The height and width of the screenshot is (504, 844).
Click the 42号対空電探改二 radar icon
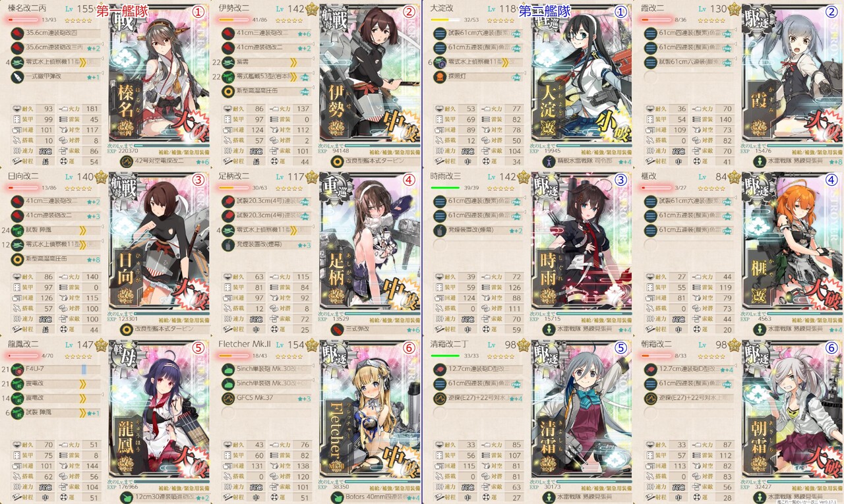pos(125,161)
